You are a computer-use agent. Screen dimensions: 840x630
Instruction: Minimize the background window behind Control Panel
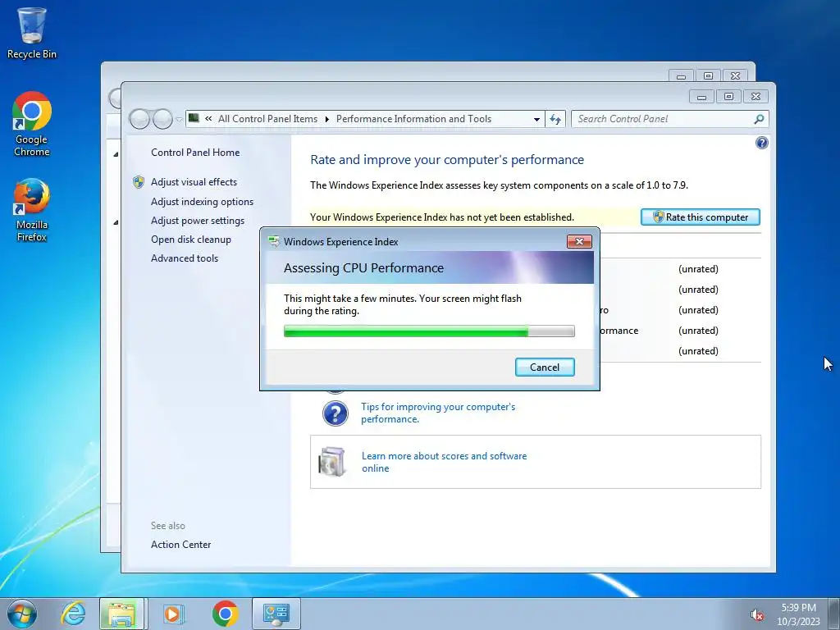tap(681, 76)
